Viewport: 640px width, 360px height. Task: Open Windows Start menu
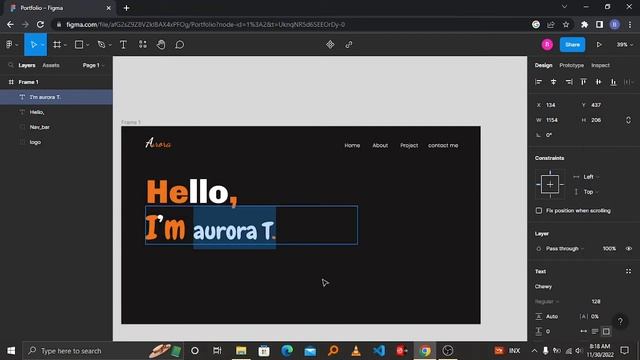[11, 351]
